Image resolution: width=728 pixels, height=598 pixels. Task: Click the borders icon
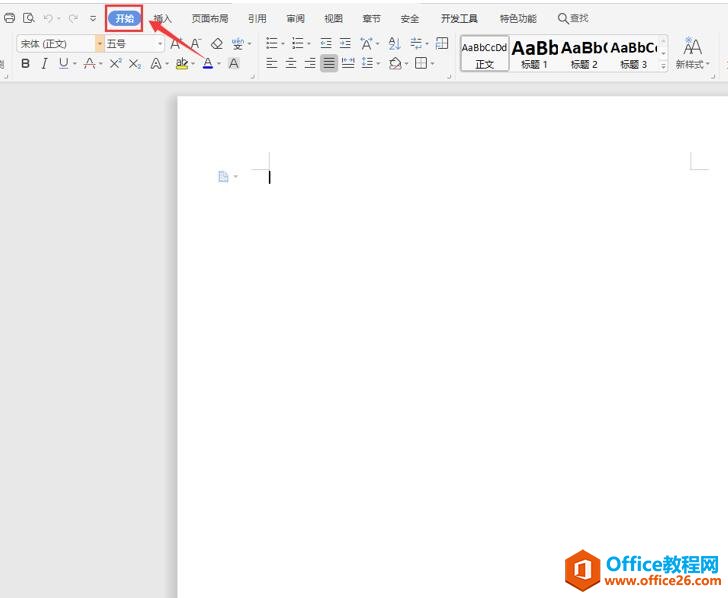click(x=421, y=63)
